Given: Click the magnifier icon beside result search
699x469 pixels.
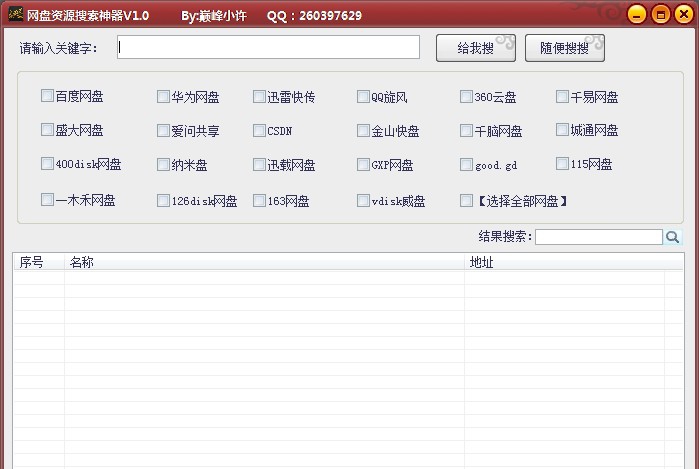Looking at the screenshot, I should (x=672, y=237).
